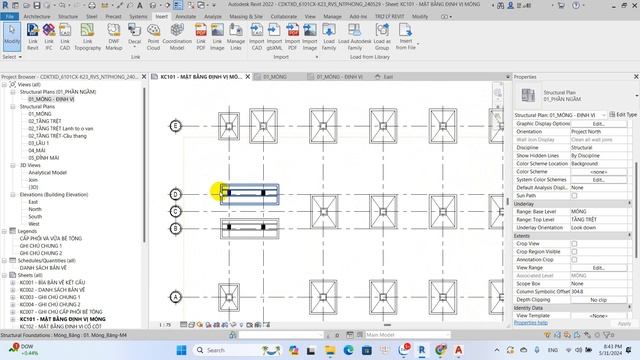The image size is (640, 360).
Task: Collapse the Schedules/Quantities node
Action: (x=4, y=260)
